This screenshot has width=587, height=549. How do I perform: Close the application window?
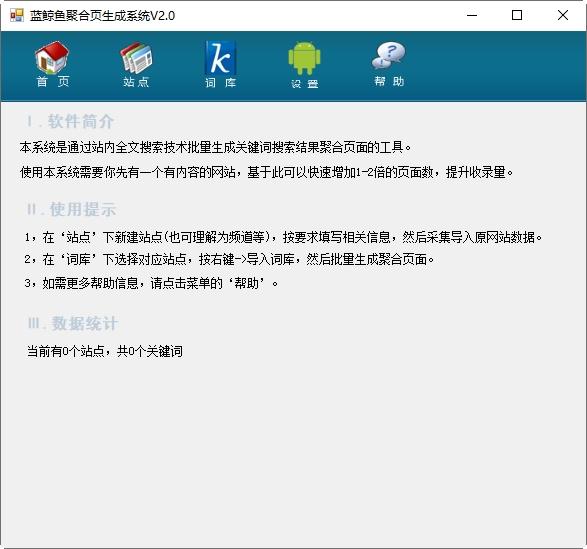[563, 15]
